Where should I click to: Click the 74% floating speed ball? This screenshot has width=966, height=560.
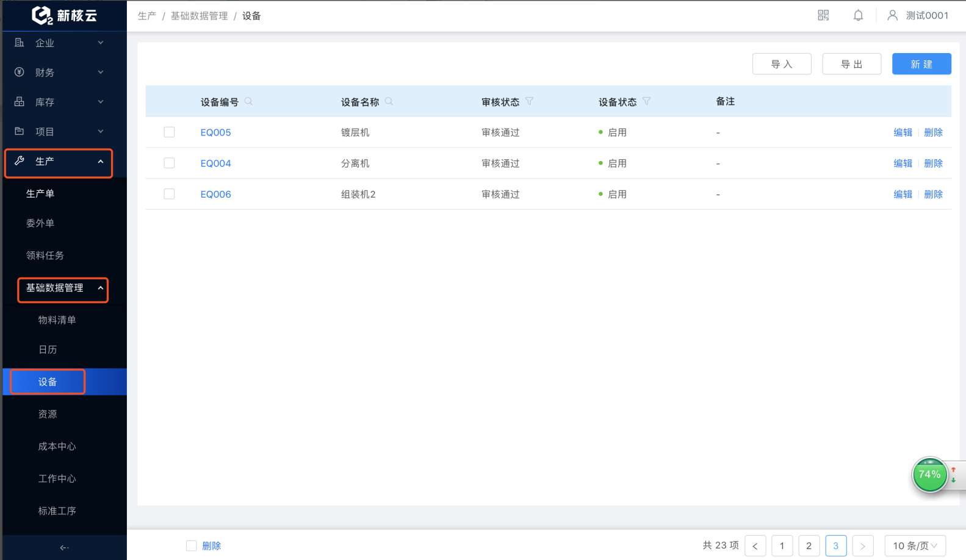[929, 475]
